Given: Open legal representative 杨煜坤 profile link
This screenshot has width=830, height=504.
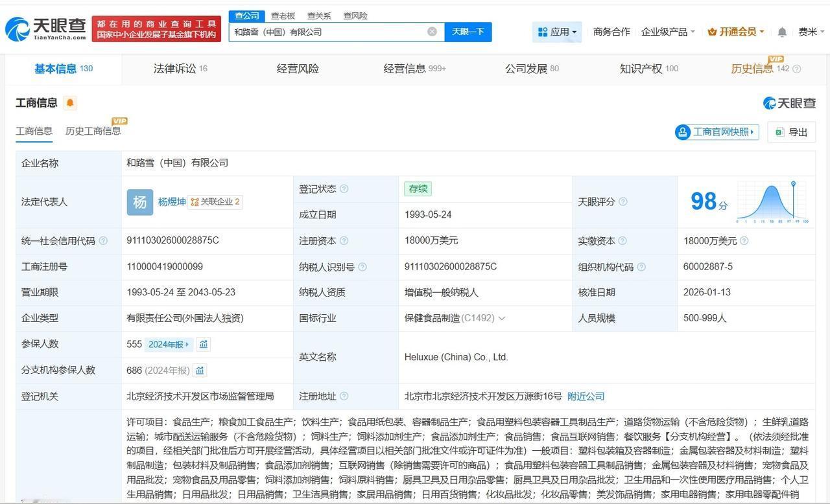Looking at the screenshot, I should pos(172,202).
